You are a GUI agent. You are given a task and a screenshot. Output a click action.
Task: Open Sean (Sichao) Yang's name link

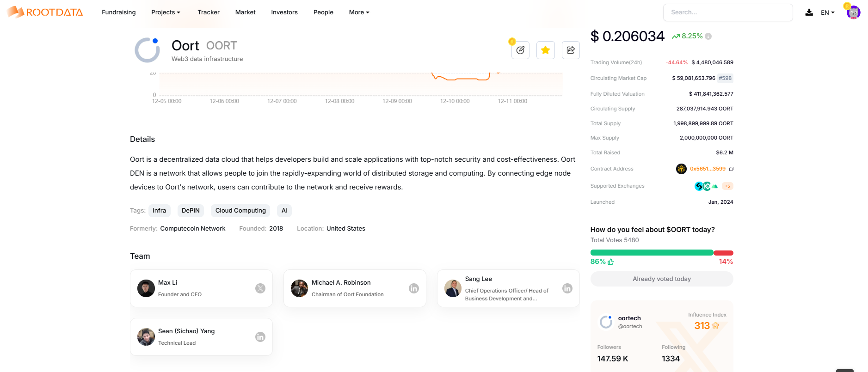[186, 331]
